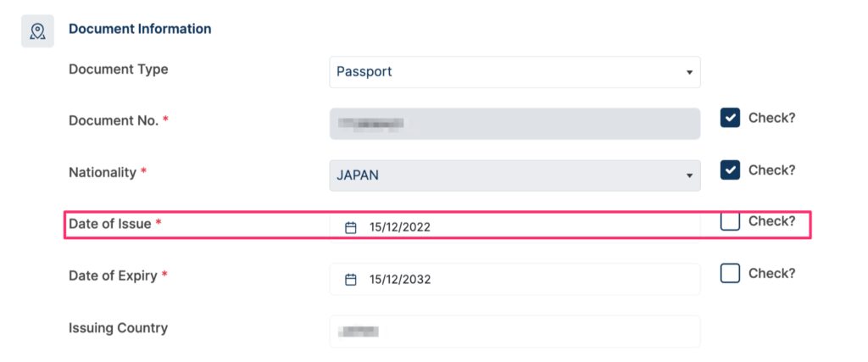Click the Check? label beside Date of Expiry

coord(771,273)
